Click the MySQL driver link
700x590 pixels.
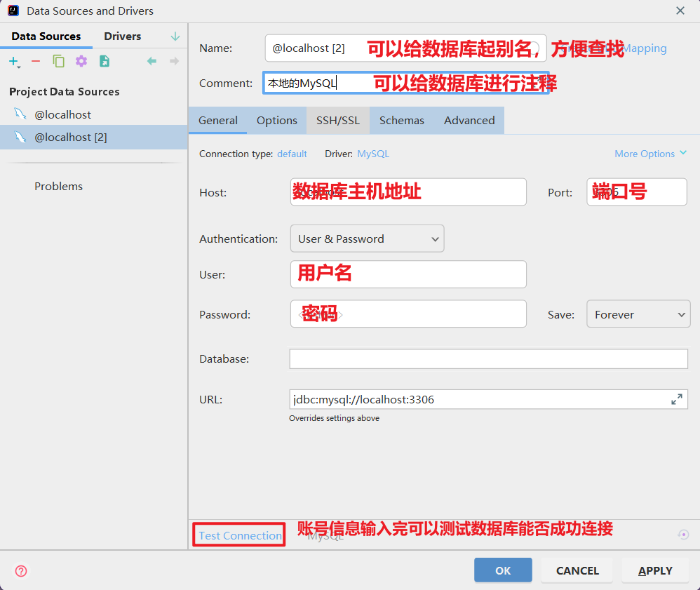[373, 154]
